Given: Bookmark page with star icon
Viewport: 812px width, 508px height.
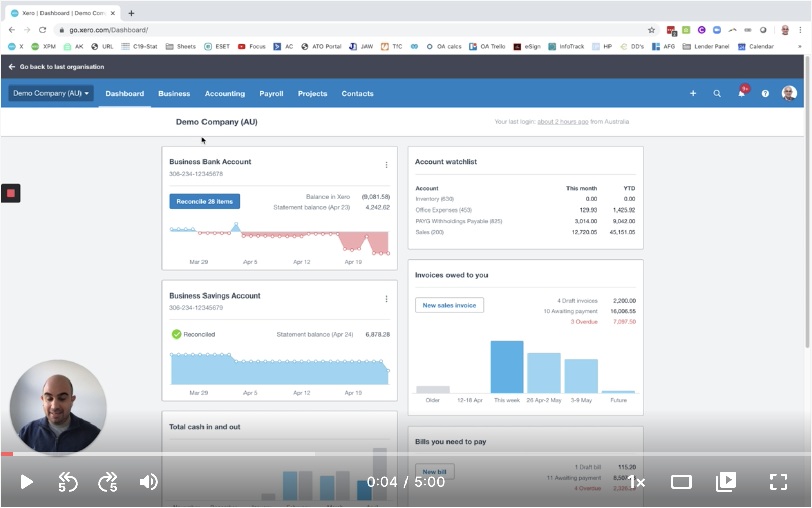Looking at the screenshot, I should coord(652,30).
